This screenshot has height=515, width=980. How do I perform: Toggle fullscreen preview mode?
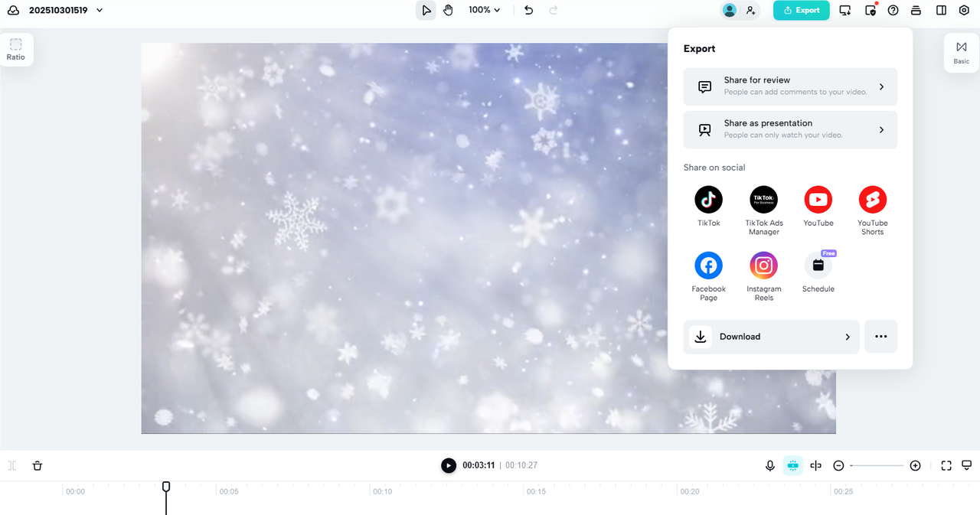[x=946, y=465]
